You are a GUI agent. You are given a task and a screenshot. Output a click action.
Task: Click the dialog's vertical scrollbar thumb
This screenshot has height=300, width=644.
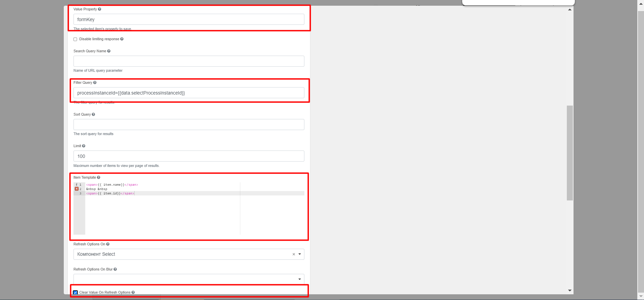point(569,153)
